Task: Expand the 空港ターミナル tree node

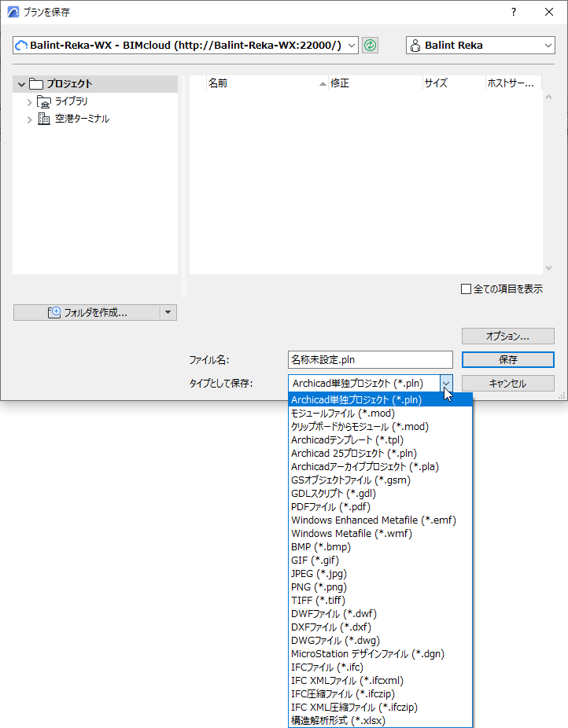Action: click(29, 119)
